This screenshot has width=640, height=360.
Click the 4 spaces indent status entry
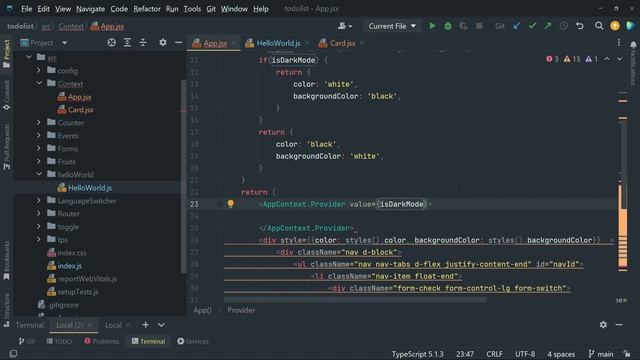[x=561, y=354]
